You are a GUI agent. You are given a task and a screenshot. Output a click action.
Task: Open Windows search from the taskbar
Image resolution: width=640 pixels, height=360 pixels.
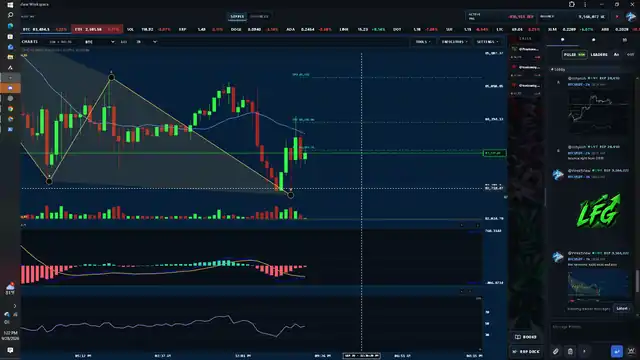[x=10, y=15]
